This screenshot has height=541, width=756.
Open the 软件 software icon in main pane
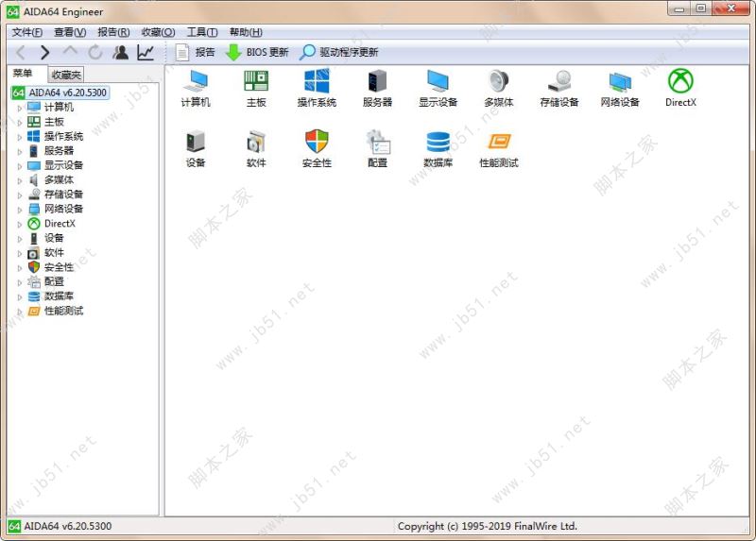point(256,148)
